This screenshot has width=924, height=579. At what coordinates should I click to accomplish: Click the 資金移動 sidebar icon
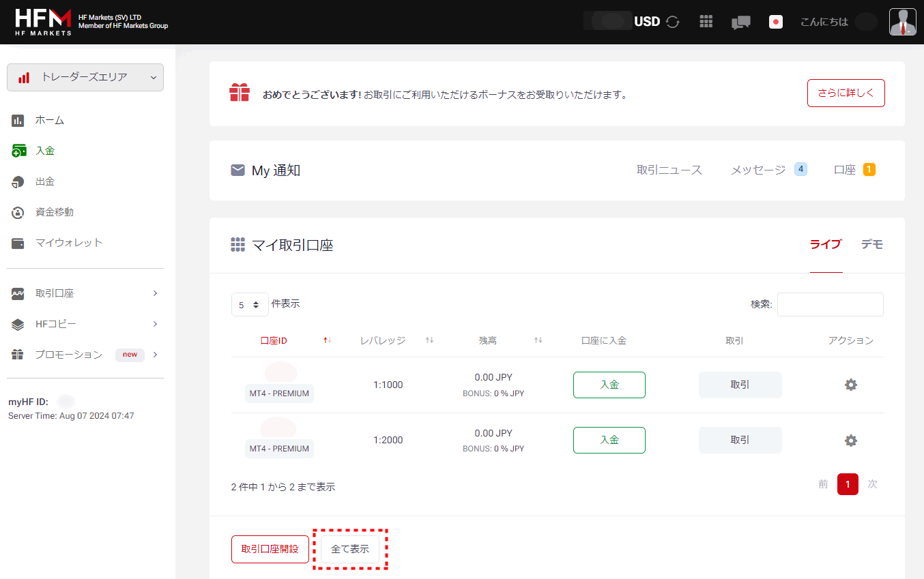pos(18,213)
